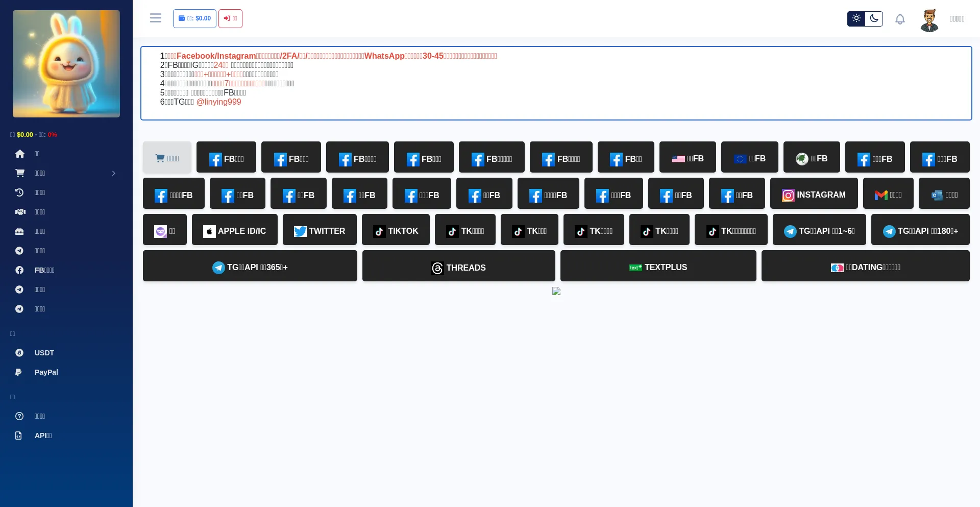Image resolution: width=980 pixels, height=507 pixels.
Task: Click the green text+ icon in TEXTPLUS
Action: tap(635, 268)
